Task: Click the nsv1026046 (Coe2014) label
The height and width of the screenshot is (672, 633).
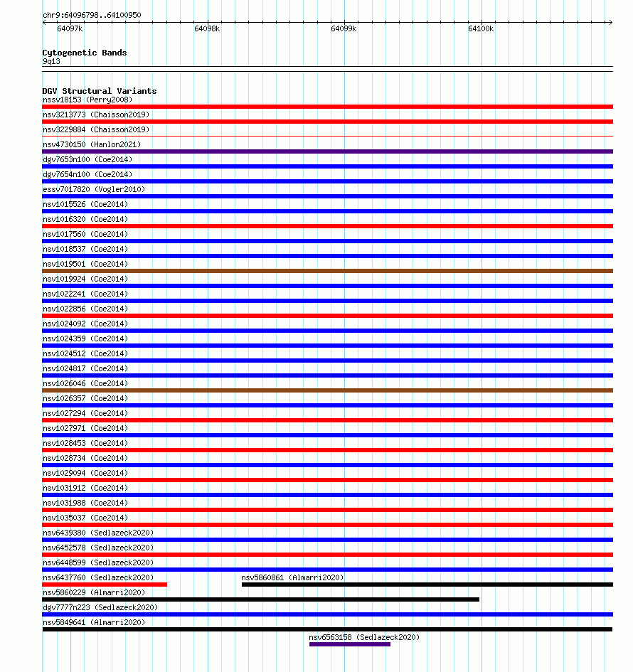Action: pos(85,383)
